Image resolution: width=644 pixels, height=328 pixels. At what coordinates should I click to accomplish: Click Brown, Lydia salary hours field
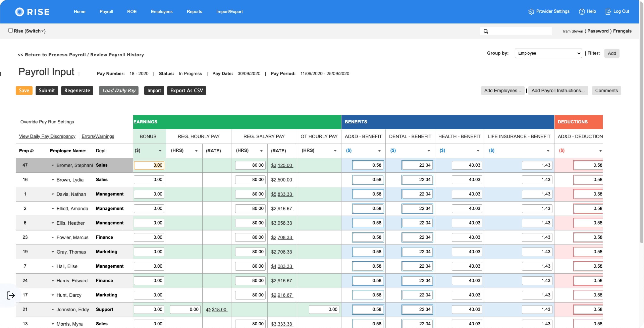[x=250, y=180]
